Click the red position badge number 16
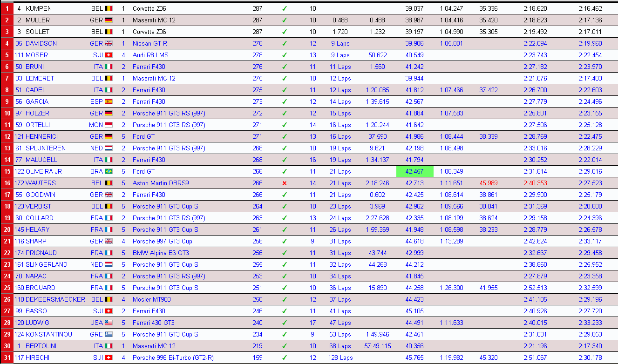618x364 pixels. click(x=7, y=183)
